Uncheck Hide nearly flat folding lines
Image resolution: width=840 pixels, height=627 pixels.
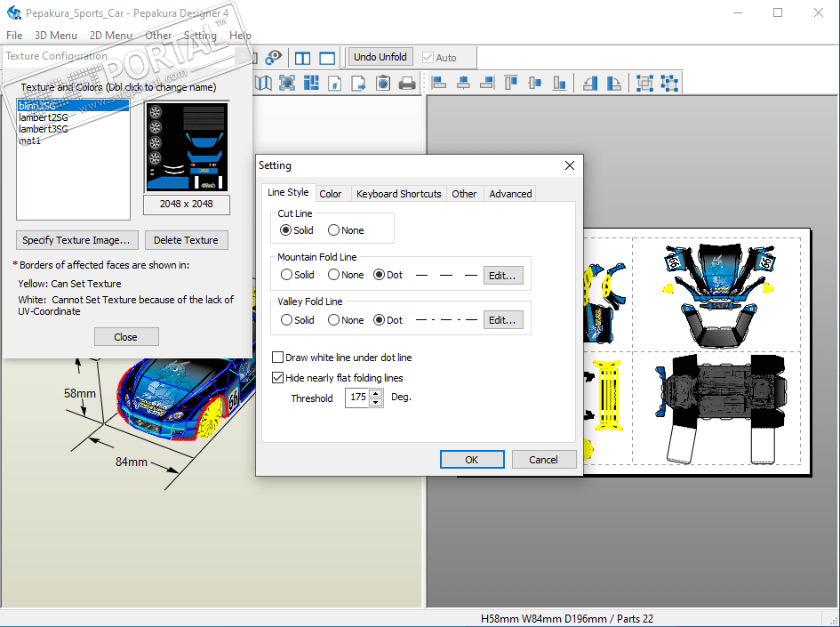click(x=278, y=378)
